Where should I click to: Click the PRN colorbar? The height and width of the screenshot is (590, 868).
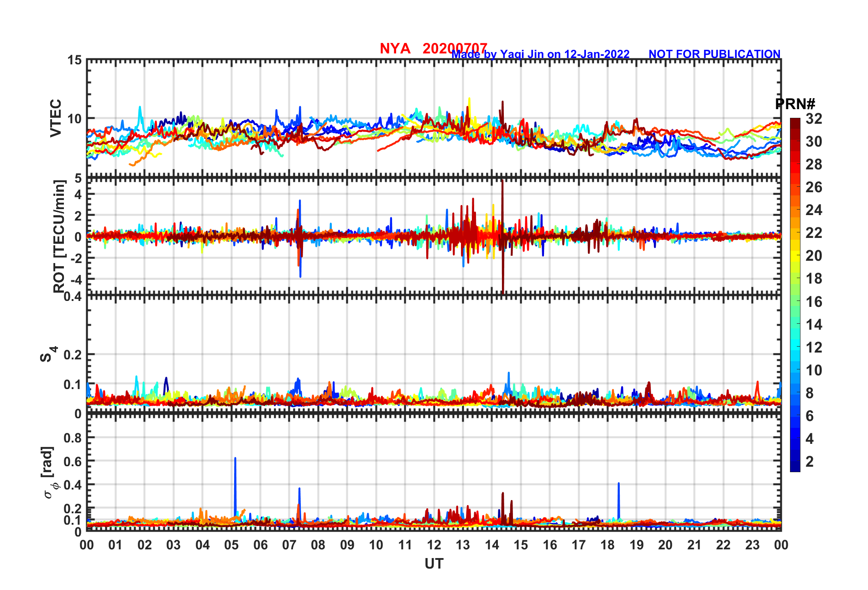[x=795, y=295]
